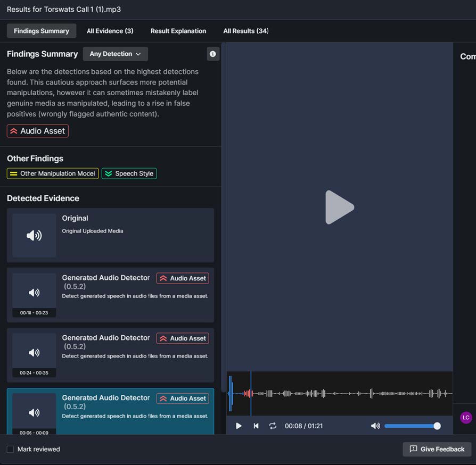Mute audio using the speaker volume icon
This screenshot has width=476, height=465.
pyautogui.click(x=375, y=426)
